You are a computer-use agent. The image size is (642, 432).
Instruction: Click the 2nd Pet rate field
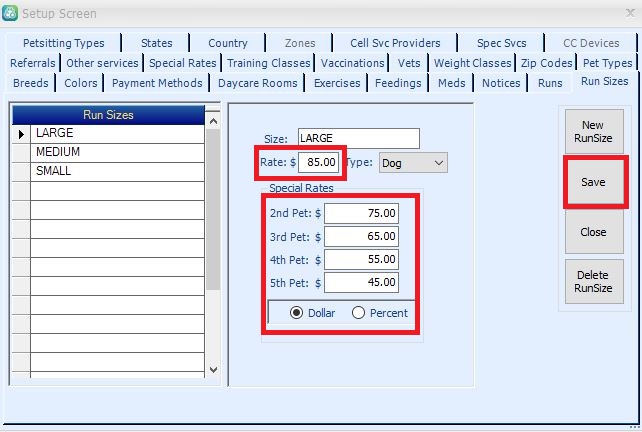(361, 213)
